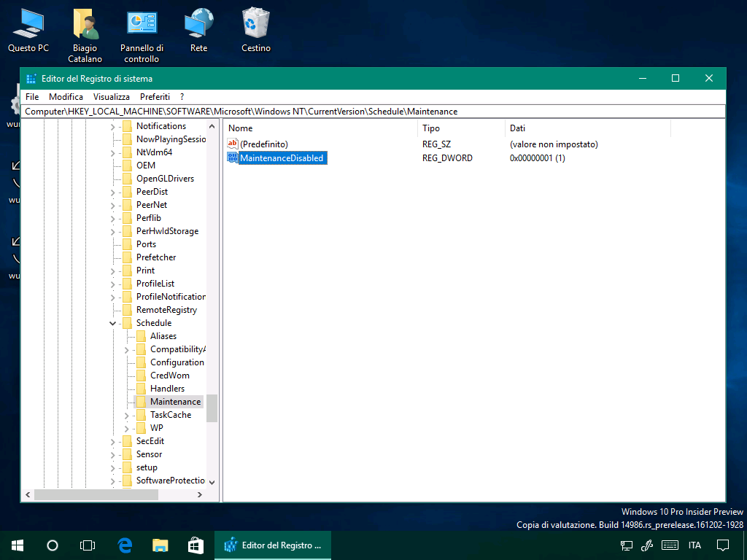Click the Nome column header
Image resolution: width=747 pixels, height=560 pixels.
(x=321, y=128)
